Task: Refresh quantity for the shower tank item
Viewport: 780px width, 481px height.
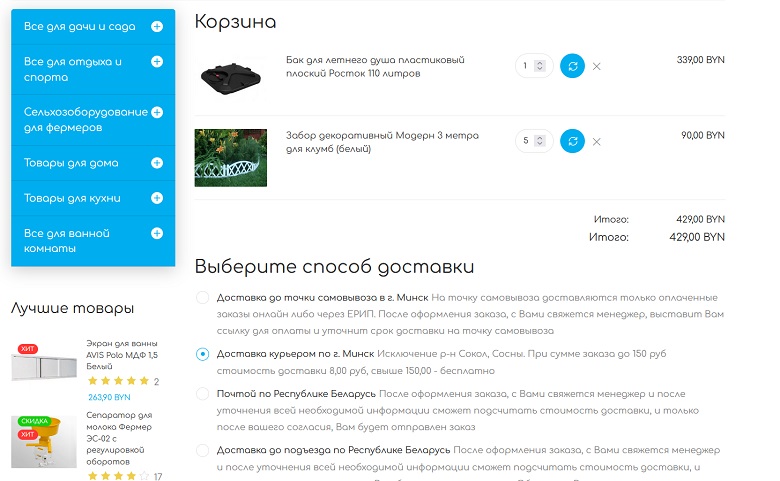Action: tap(572, 66)
